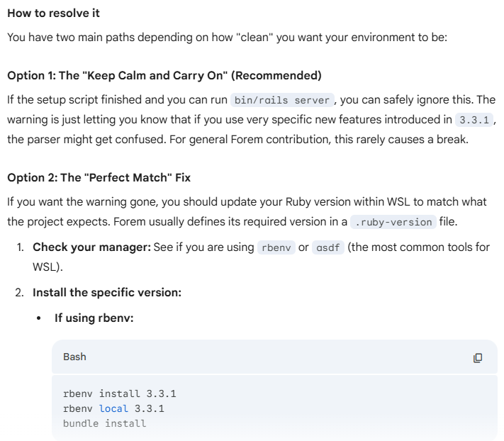Click the Option 2 Perfect Match heading
Viewport: 504px width, 441px height.
click(99, 178)
